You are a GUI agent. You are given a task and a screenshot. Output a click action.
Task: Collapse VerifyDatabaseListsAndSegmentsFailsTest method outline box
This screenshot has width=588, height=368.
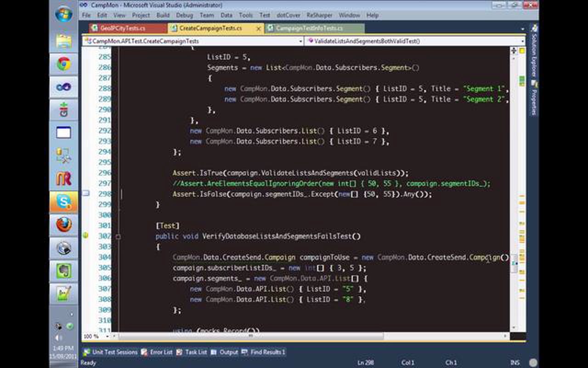point(118,236)
